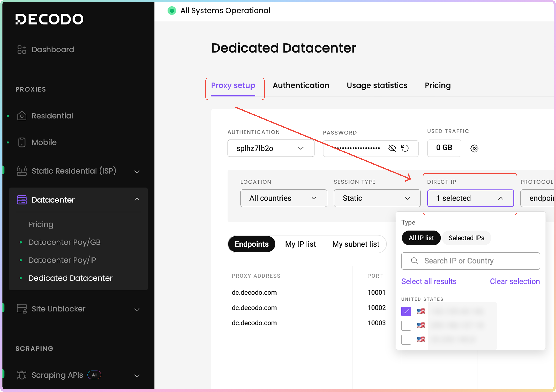Click the Datacenter server icon
This screenshot has height=392, width=556.
(x=21, y=200)
